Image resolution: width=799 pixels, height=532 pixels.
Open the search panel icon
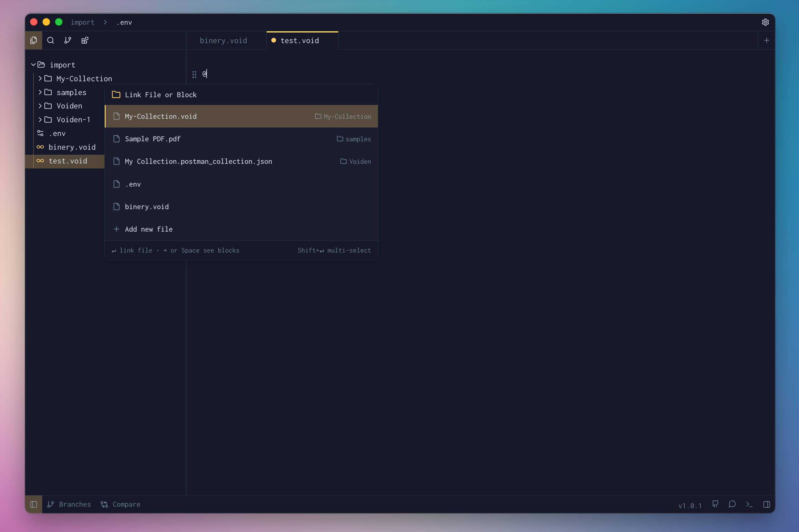point(51,40)
